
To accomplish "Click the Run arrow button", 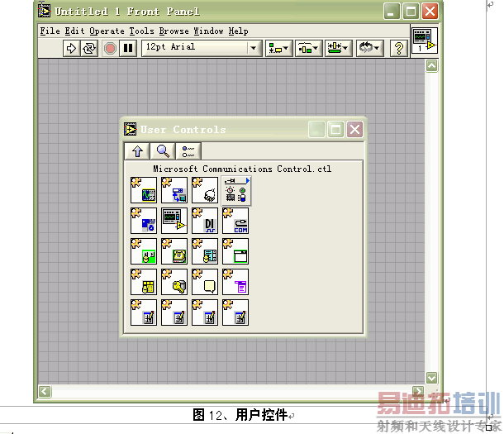I will (x=71, y=49).
